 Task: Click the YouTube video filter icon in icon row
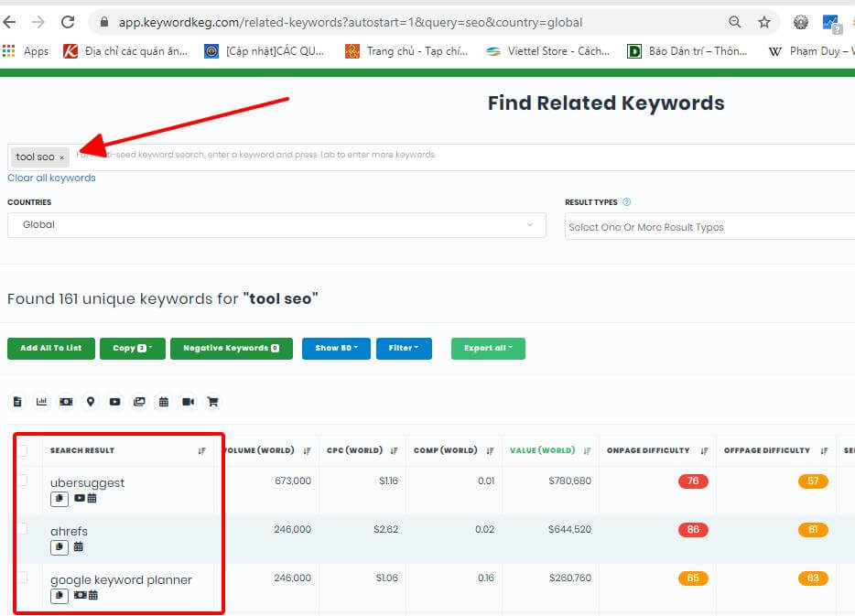click(114, 402)
